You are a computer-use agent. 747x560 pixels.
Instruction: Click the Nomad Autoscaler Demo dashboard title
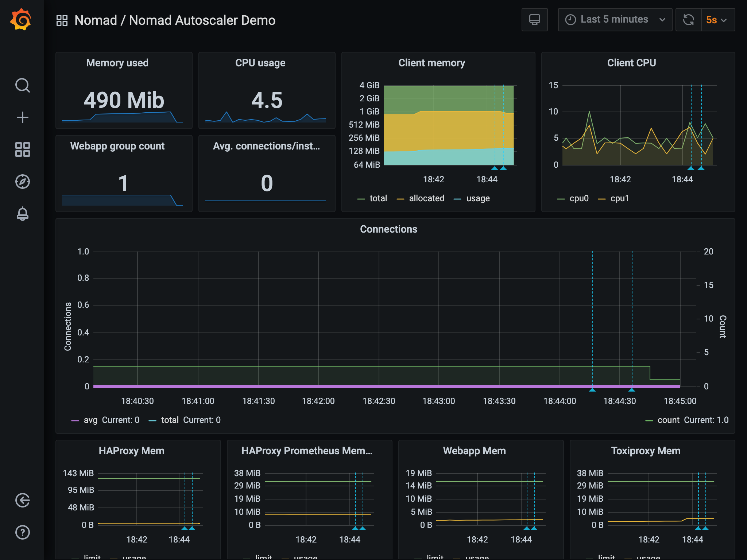tap(202, 20)
